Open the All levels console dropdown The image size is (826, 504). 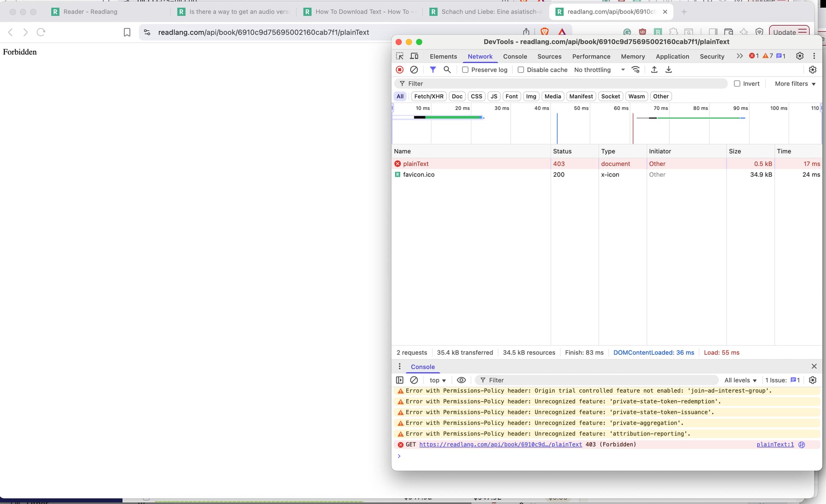pyautogui.click(x=740, y=380)
